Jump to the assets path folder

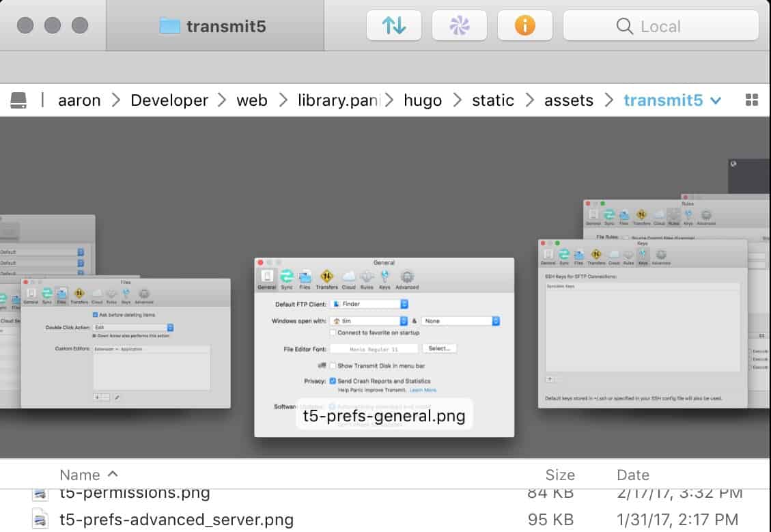coord(568,100)
